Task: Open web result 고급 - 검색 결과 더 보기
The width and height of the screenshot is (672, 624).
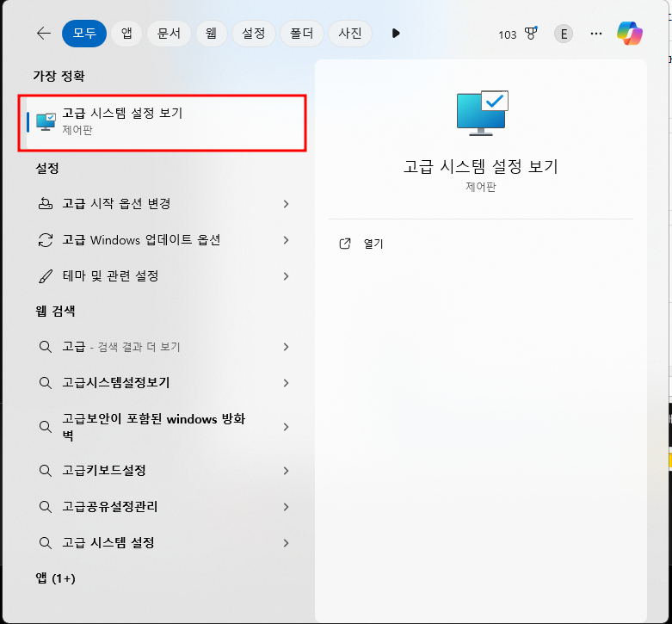Action: click(163, 346)
